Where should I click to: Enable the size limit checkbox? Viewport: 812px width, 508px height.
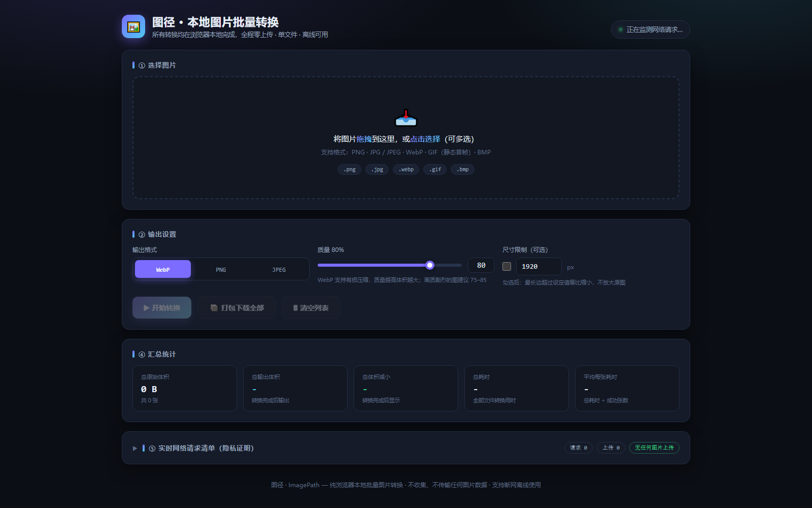(x=506, y=266)
